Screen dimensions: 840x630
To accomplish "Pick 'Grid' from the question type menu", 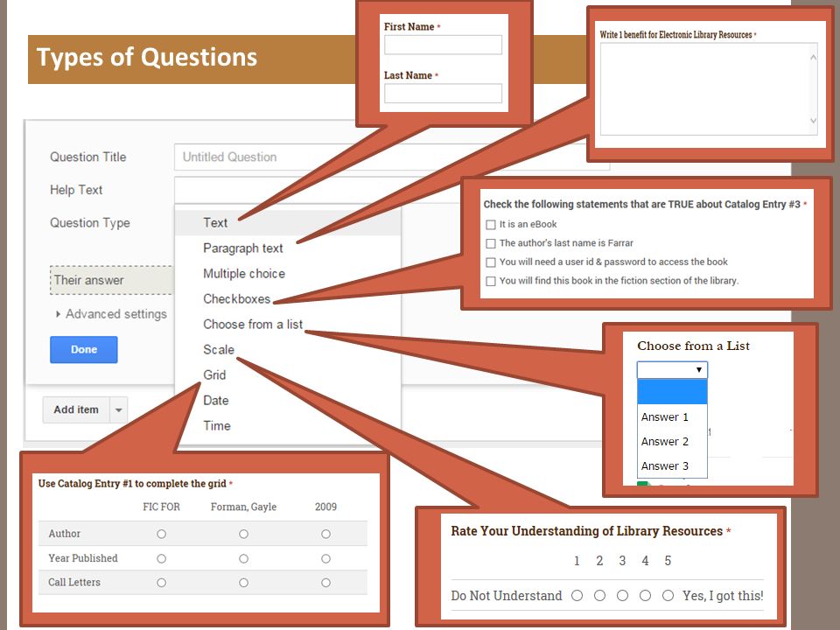I will coord(214,375).
